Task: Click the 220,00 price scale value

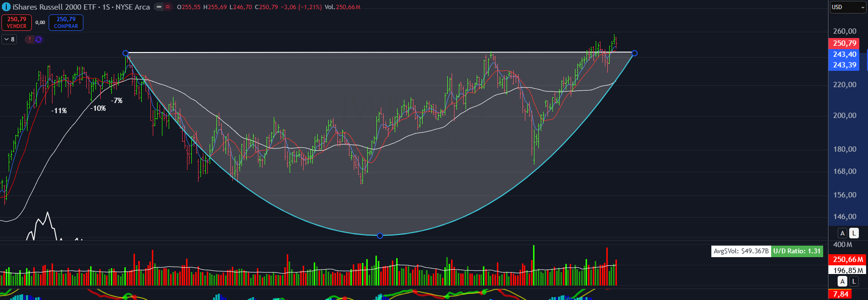Action: click(844, 85)
